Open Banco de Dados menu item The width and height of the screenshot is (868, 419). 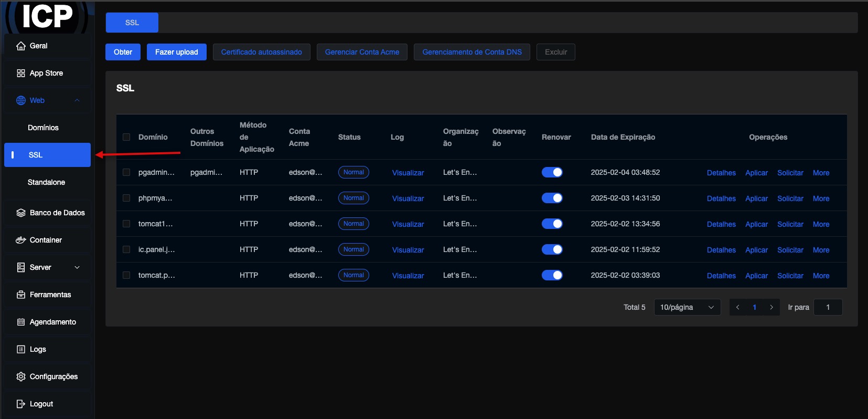pos(47,213)
